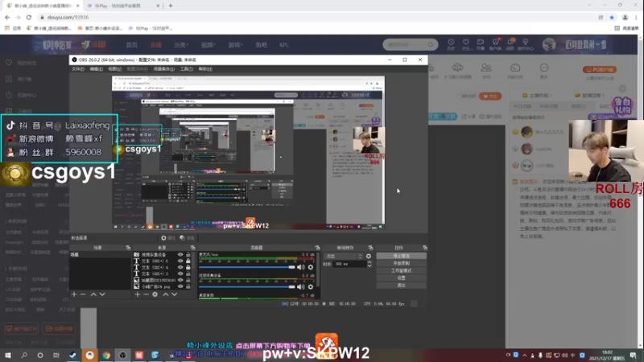Image resolution: width=644 pixels, height=362 pixels.
Task: Click 开始录制 to start recording
Action: coord(401,263)
